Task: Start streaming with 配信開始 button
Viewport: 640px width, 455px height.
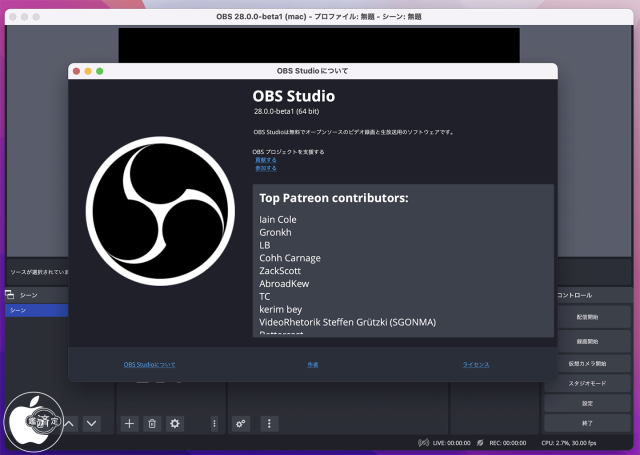Action: pyautogui.click(x=587, y=317)
